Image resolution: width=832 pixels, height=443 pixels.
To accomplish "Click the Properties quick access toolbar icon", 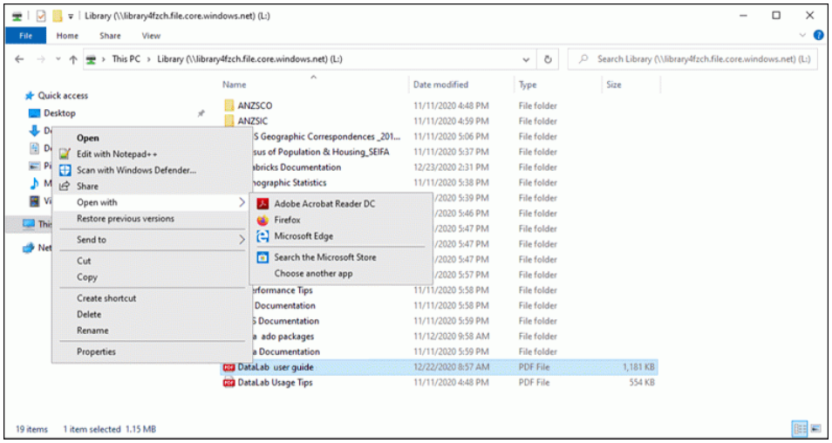I will coord(41,16).
